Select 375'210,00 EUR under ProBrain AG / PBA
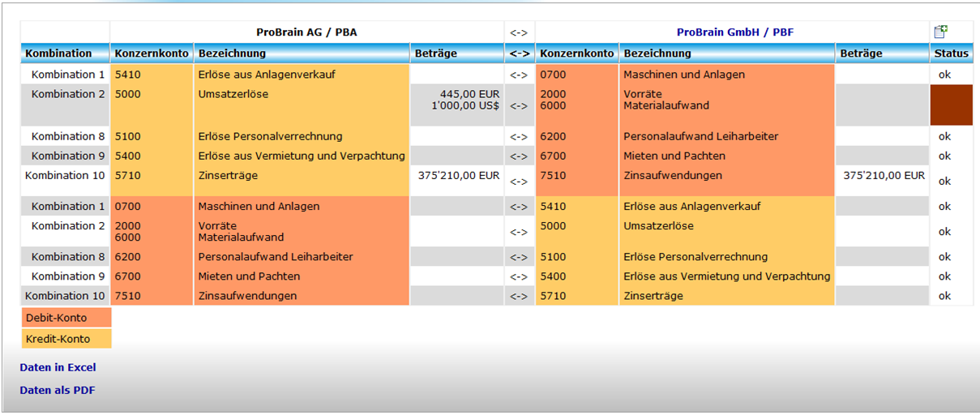Viewport: 980px width, 415px height. point(459,175)
